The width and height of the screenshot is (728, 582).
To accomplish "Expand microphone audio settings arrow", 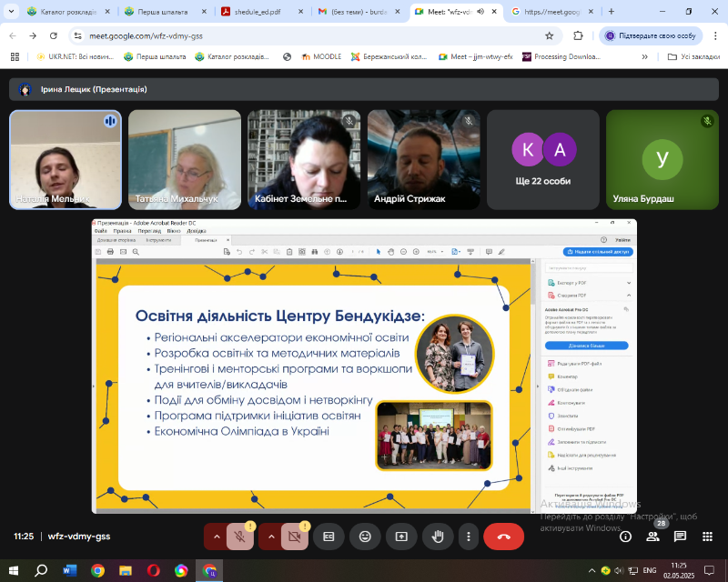I will [x=217, y=537].
